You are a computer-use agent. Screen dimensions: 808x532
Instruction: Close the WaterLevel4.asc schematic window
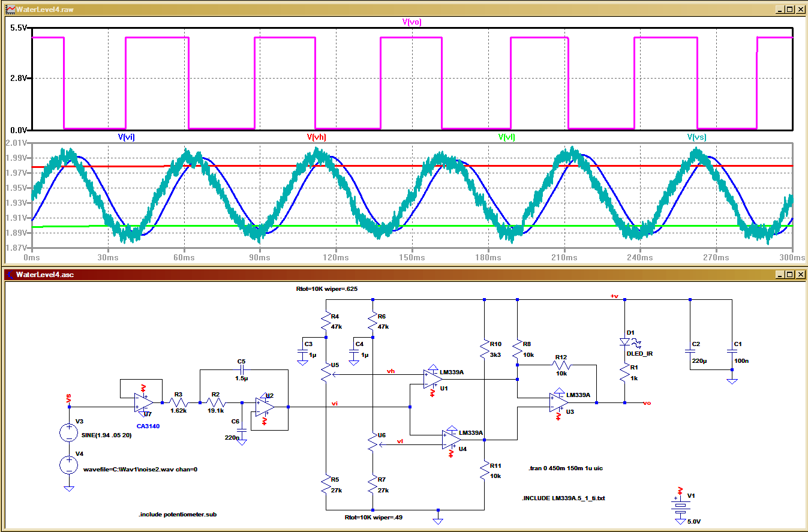pyautogui.click(x=800, y=275)
